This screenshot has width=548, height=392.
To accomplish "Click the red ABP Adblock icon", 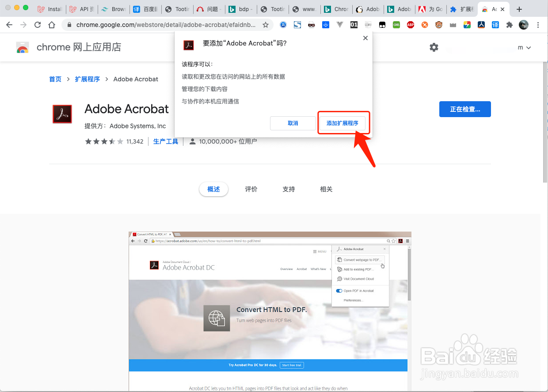I will coord(411,25).
